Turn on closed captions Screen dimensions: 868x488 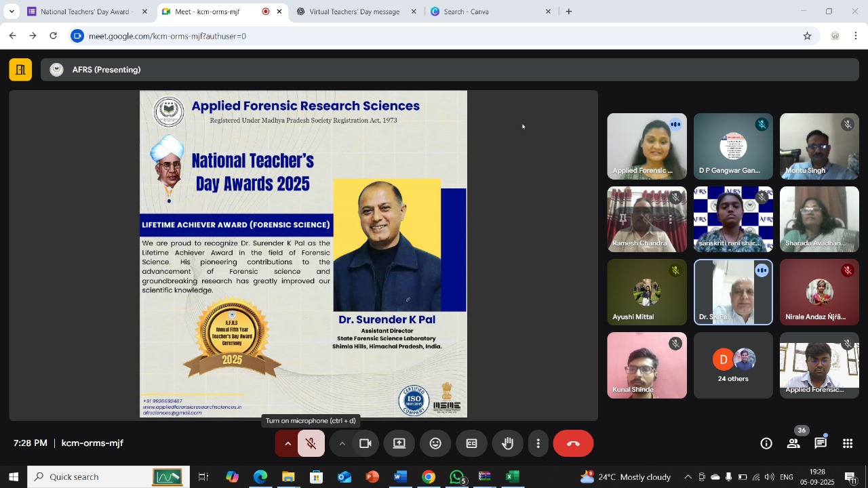471,444
